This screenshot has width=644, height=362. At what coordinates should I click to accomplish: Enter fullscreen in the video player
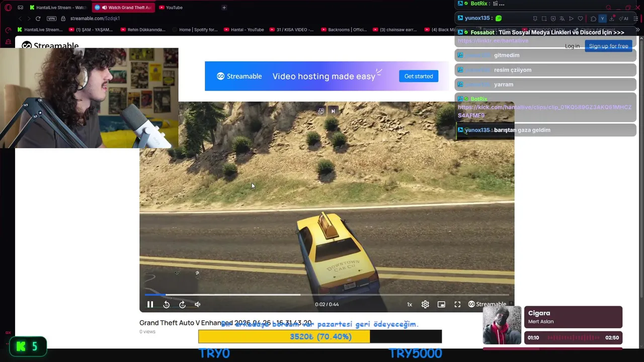click(x=457, y=304)
